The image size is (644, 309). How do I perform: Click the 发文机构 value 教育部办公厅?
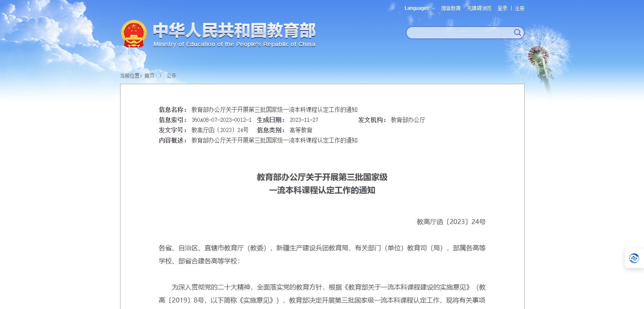pyautogui.click(x=408, y=120)
